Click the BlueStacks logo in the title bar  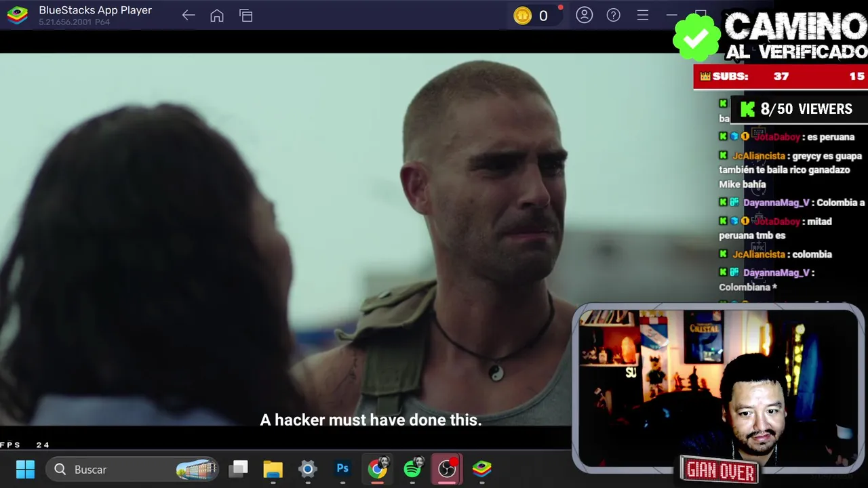point(17,15)
